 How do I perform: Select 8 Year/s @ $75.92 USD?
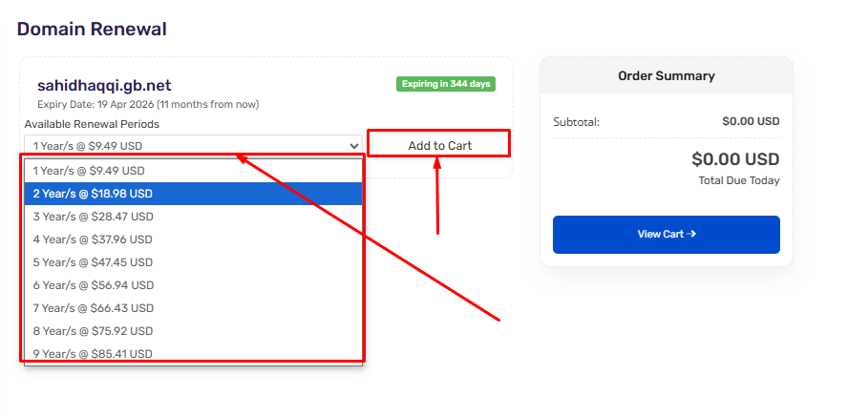click(193, 331)
